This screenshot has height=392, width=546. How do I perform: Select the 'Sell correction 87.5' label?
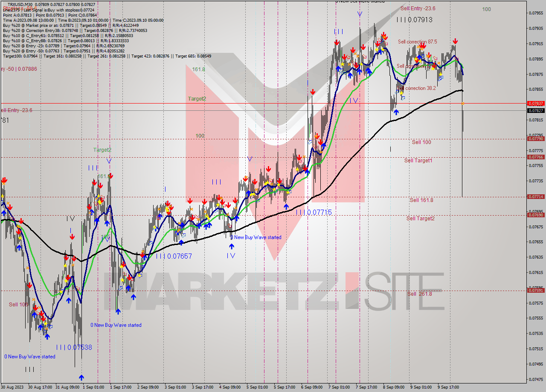417,42
